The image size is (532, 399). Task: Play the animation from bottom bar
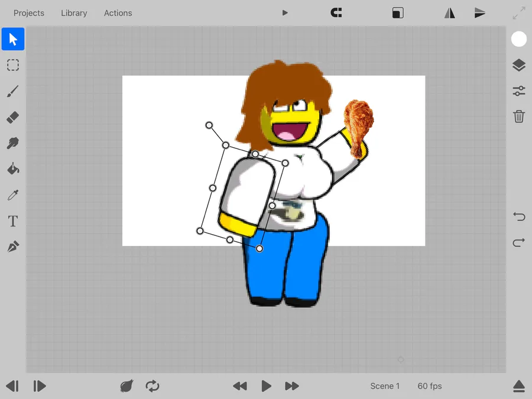[267, 386]
